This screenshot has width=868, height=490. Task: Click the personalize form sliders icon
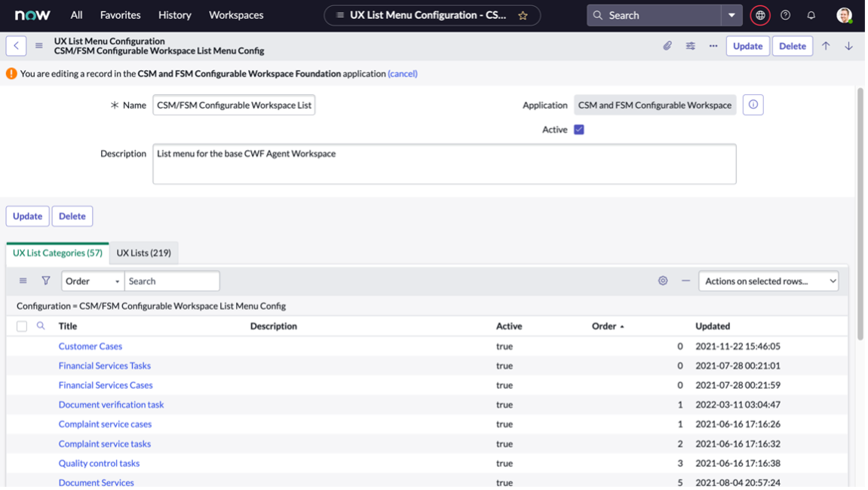690,46
